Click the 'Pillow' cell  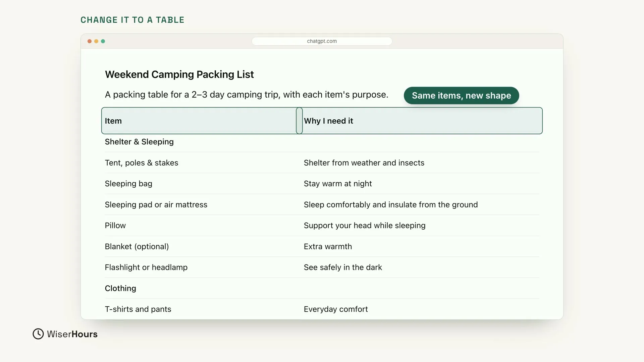point(115,226)
